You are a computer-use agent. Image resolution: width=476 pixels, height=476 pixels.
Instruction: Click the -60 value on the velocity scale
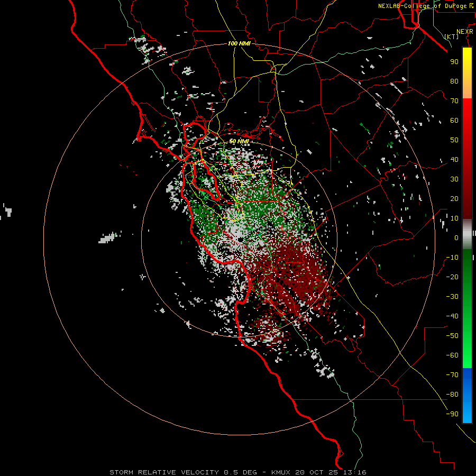tap(452, 355)
